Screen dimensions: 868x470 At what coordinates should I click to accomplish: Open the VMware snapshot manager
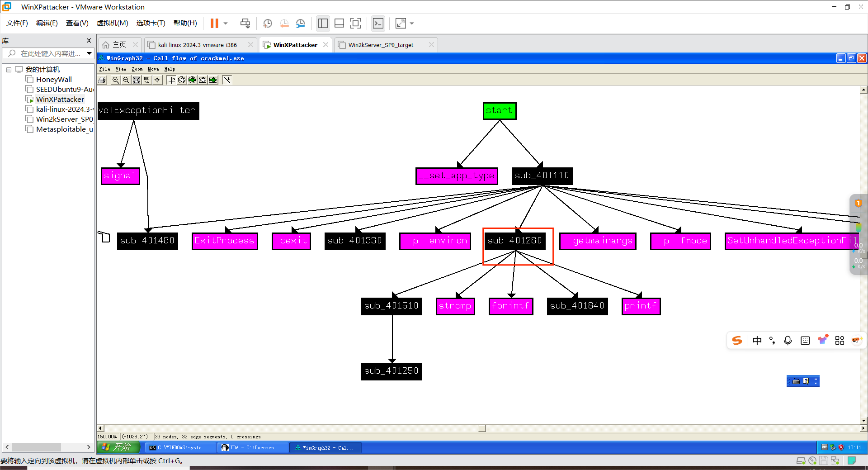pos(301,24)
